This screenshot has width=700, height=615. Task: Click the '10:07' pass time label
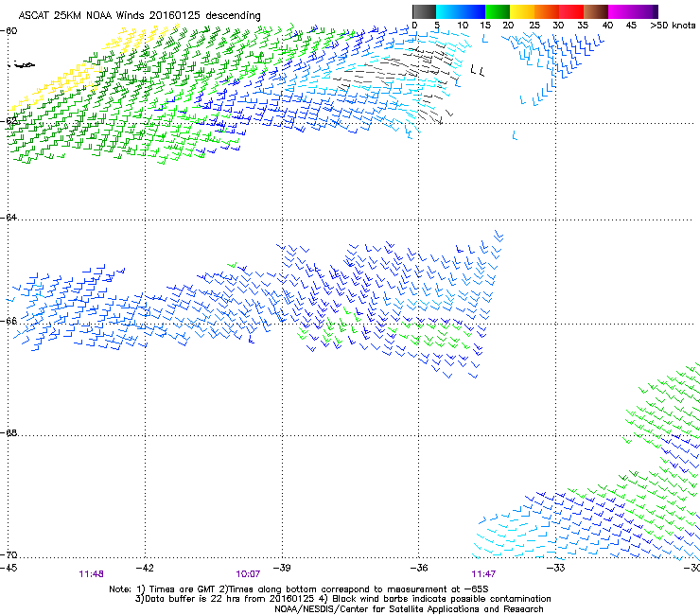click(x=248, y=574)
